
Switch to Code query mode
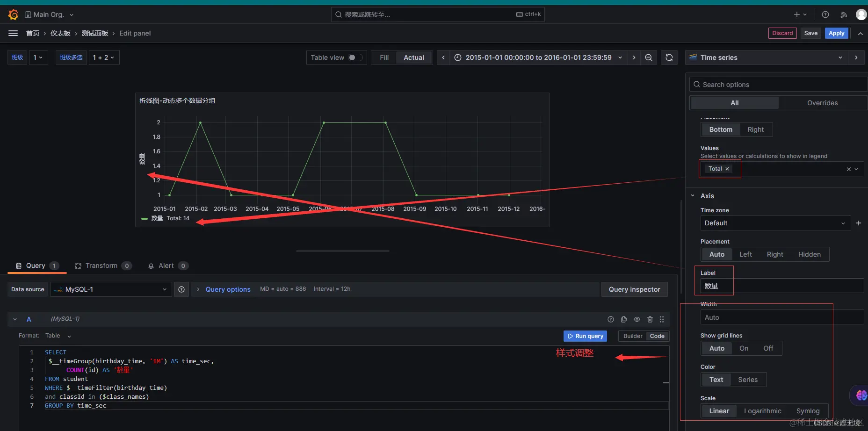point(657,336)
